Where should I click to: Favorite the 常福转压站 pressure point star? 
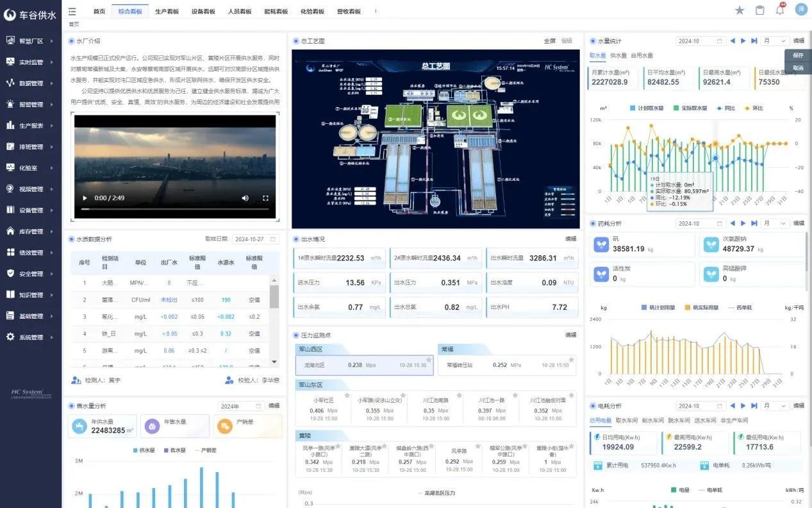[x=571, y=359]
